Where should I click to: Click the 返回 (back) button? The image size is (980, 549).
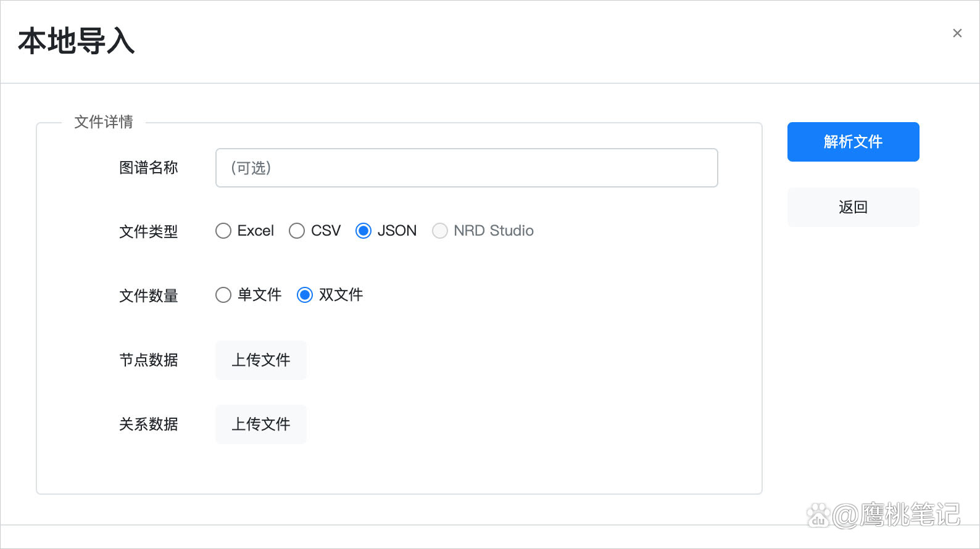point(853,207)
